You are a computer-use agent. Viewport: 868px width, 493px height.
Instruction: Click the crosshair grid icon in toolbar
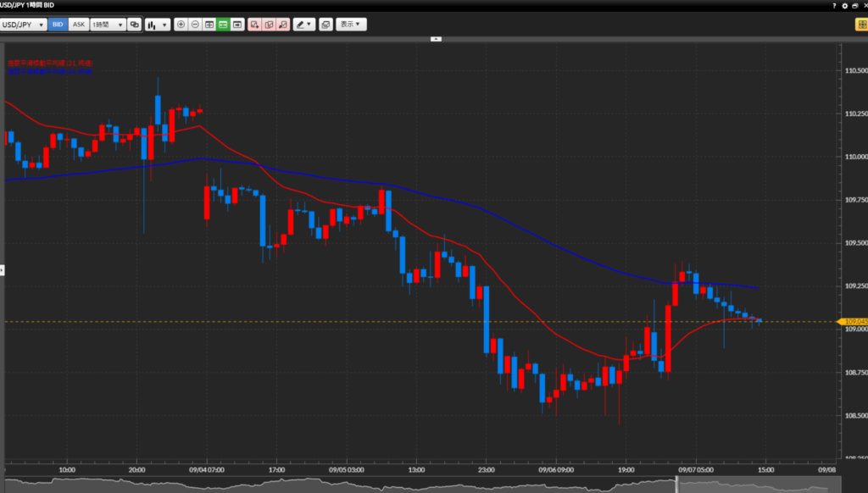coord(209,25)
